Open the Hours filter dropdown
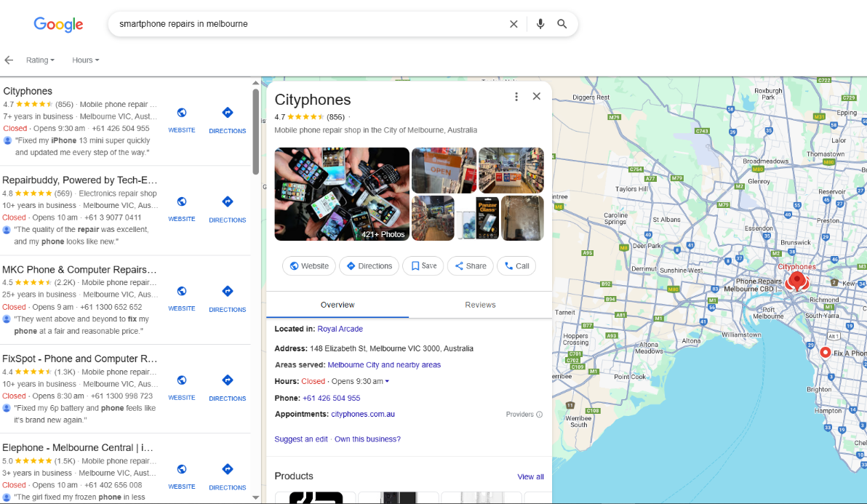Screen dimensions: 867x504 pyautogui.click(x=85, y=60)
